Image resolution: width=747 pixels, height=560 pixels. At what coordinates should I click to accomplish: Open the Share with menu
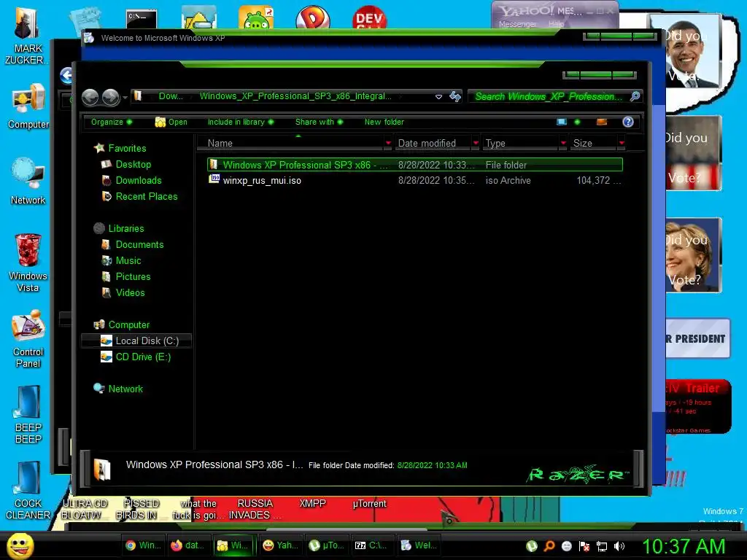(319, 122)
